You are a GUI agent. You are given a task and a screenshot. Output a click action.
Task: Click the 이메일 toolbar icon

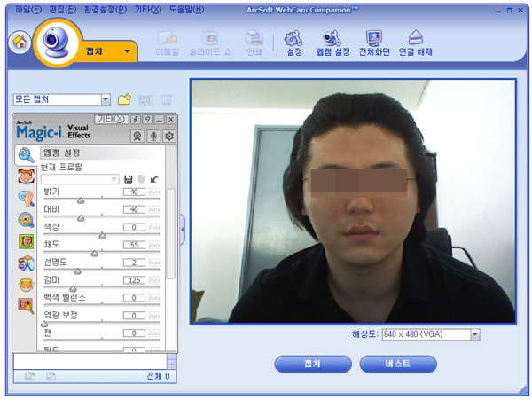click(x=168, y=43)
